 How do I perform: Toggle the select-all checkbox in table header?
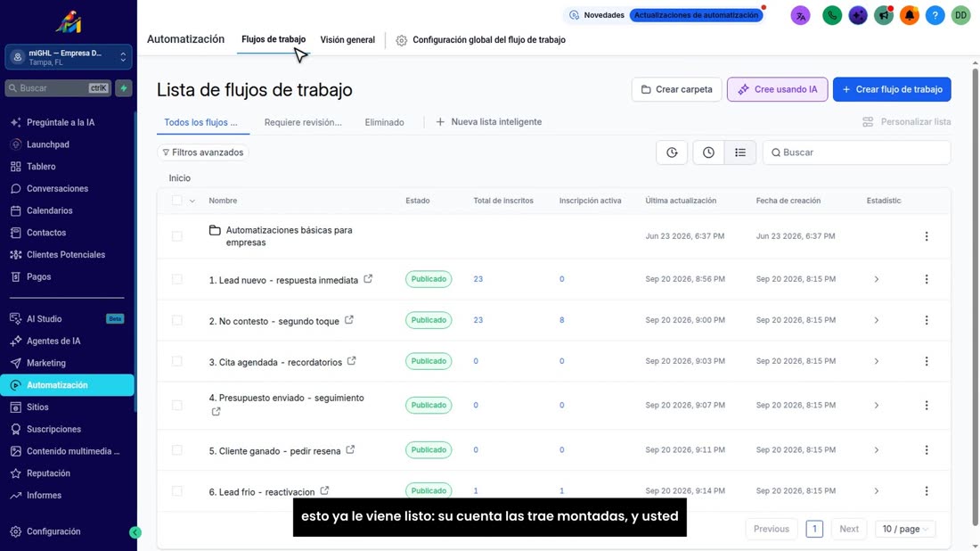pos(177,201)
